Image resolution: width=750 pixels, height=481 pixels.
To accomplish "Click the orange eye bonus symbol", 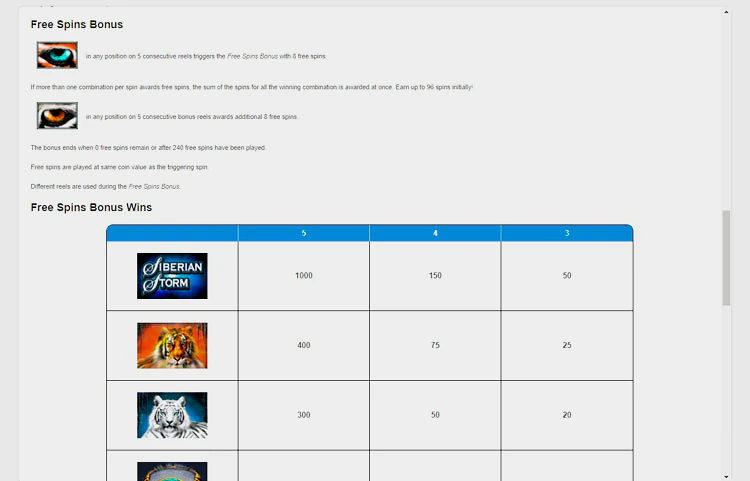I will [x=57, y=116].
